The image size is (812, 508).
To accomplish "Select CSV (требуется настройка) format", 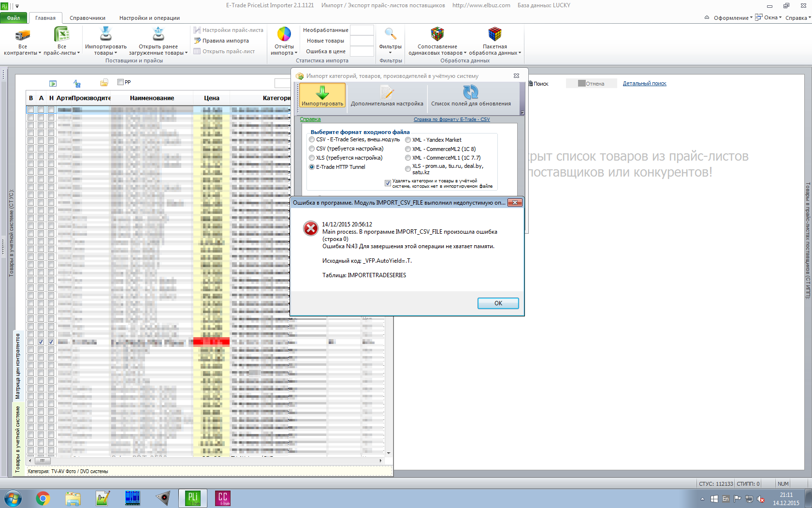I will 312,149.
